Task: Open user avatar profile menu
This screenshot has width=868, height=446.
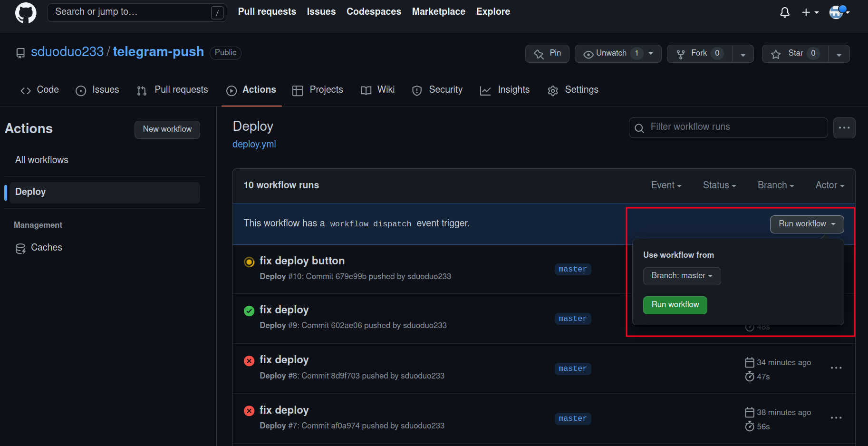Action: point(839,12)
